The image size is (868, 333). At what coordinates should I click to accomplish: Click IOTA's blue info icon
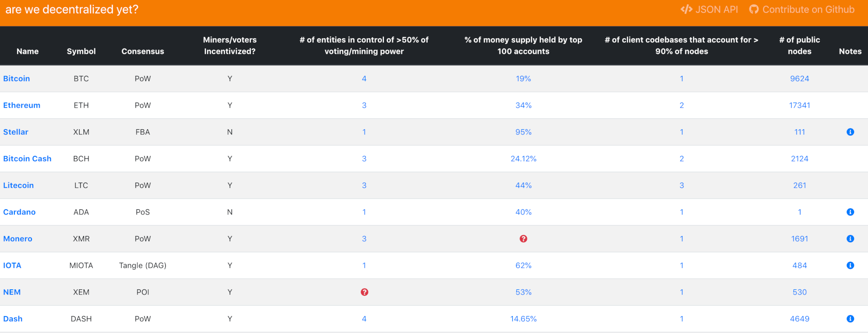[850, 265]
